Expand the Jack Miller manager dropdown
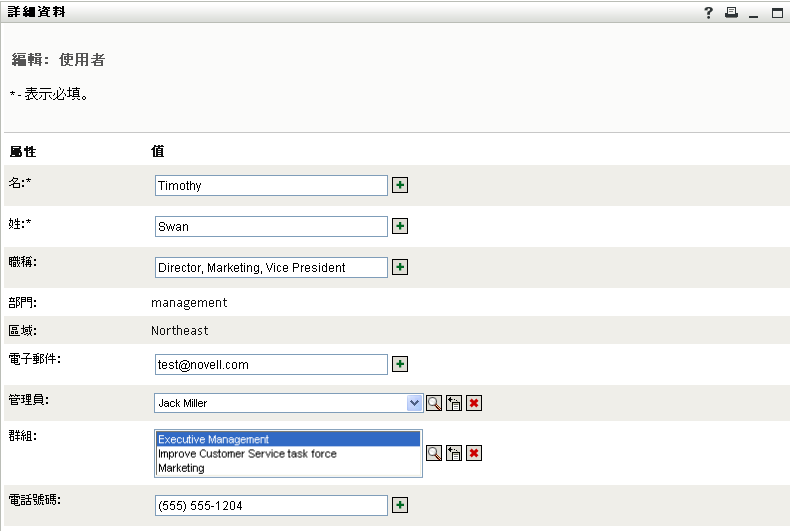The width and height of the screenshot is (790, 531). pyautogui.click(x=414, y=403)
